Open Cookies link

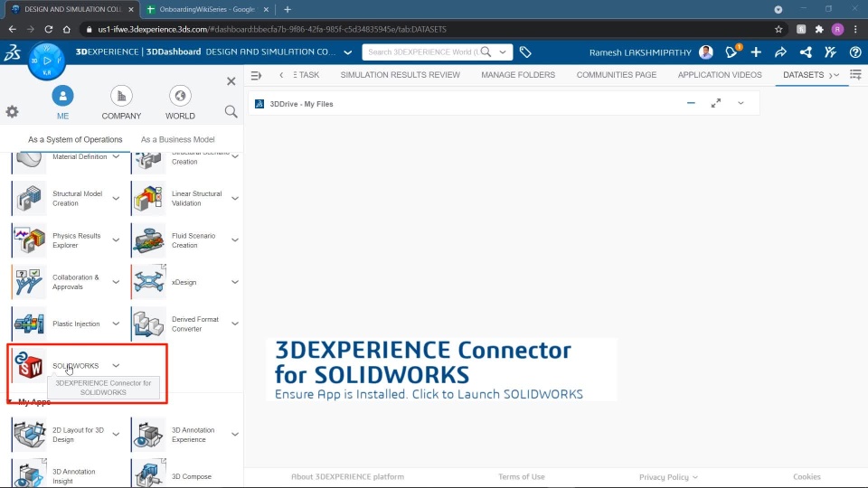(807, 476)
